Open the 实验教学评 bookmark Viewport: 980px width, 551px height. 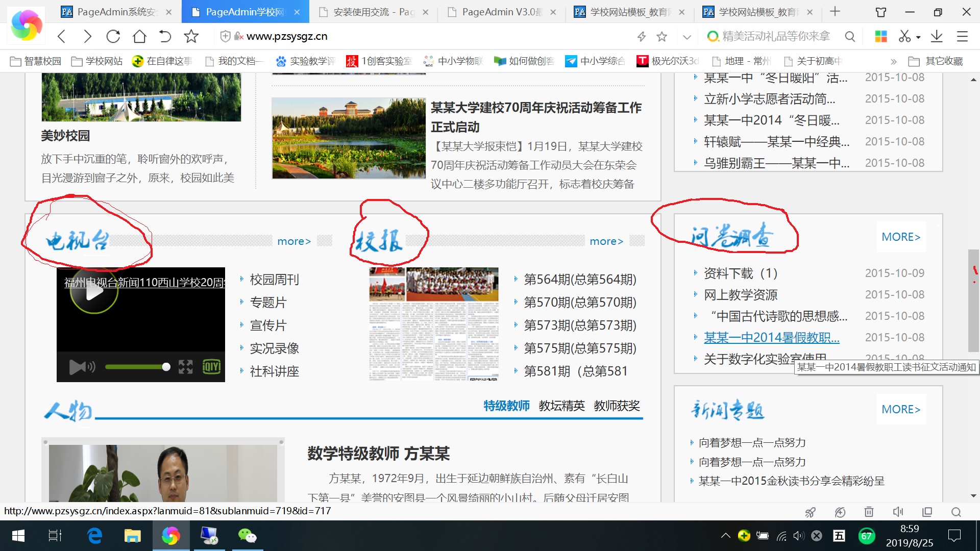[x=305, y=61]
